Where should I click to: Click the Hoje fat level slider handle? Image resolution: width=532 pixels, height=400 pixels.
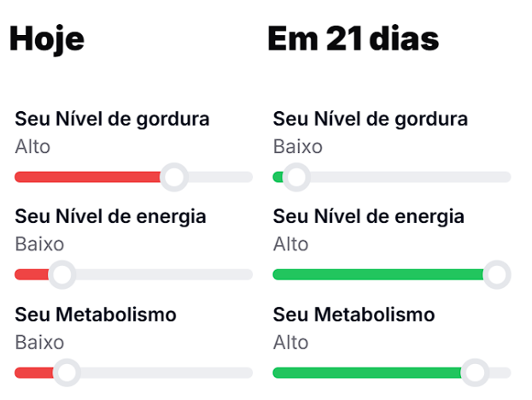(x=174, y=177)
